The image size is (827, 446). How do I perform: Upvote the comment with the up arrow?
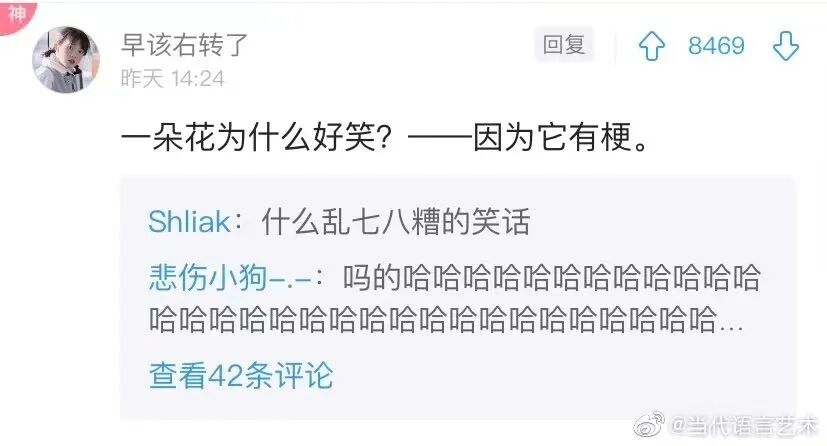pos(651,46)
